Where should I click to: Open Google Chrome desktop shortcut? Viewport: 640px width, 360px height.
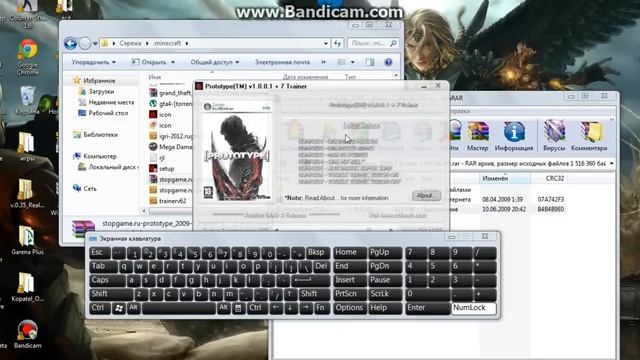pos(28,57)
